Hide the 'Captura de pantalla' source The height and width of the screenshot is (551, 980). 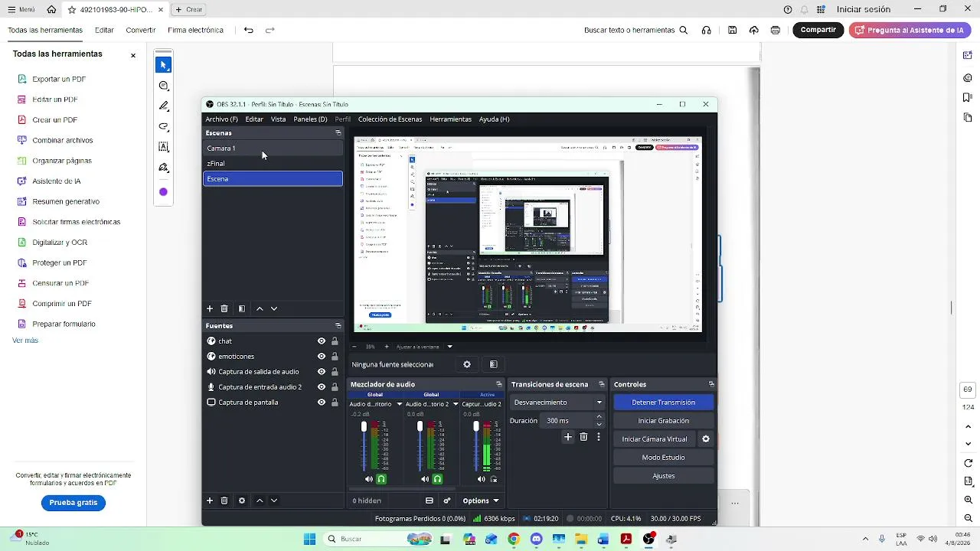tap(322, 403)
